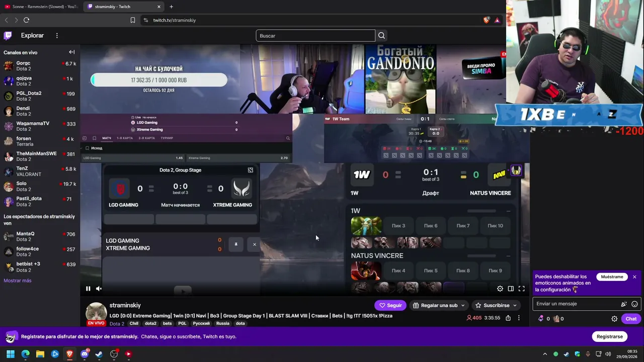Click the Twitch logo home icon
Viewport: 644px width, 362px height.
coord(8,36)
